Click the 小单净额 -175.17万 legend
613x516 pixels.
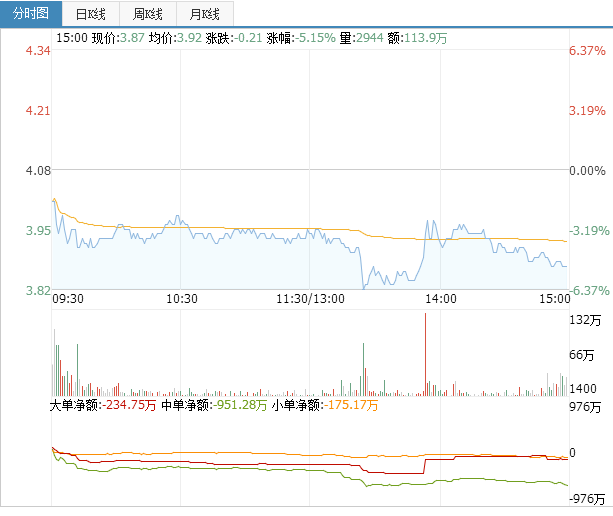click(325, 405)
